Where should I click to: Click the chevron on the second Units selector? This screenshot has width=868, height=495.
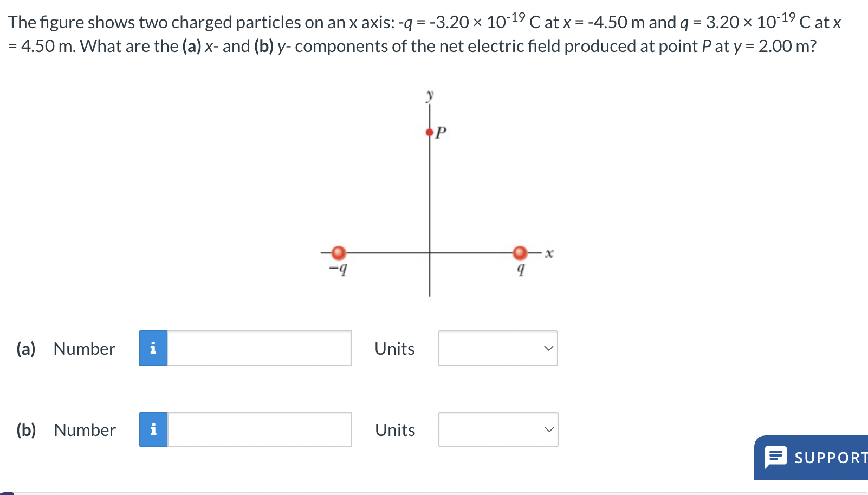(549, 429)
